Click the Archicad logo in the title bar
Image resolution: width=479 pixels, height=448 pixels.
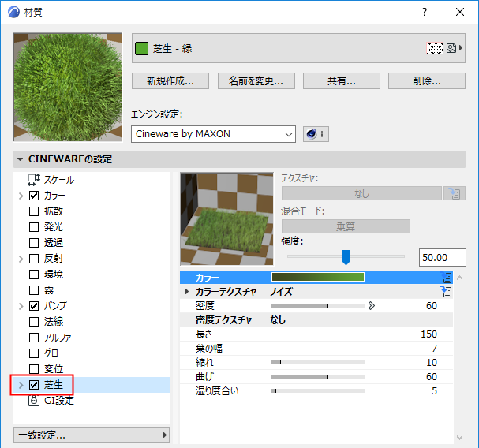tap(13, 12)
